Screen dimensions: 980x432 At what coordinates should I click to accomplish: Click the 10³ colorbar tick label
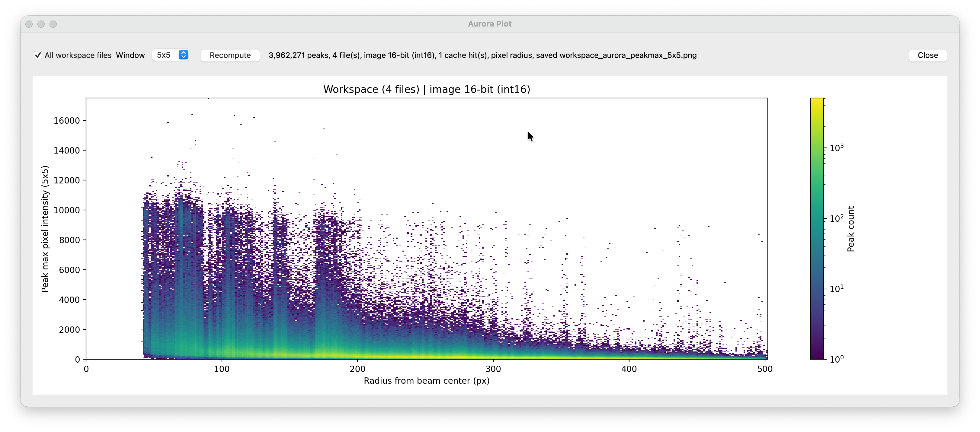(x=837, y=148)
